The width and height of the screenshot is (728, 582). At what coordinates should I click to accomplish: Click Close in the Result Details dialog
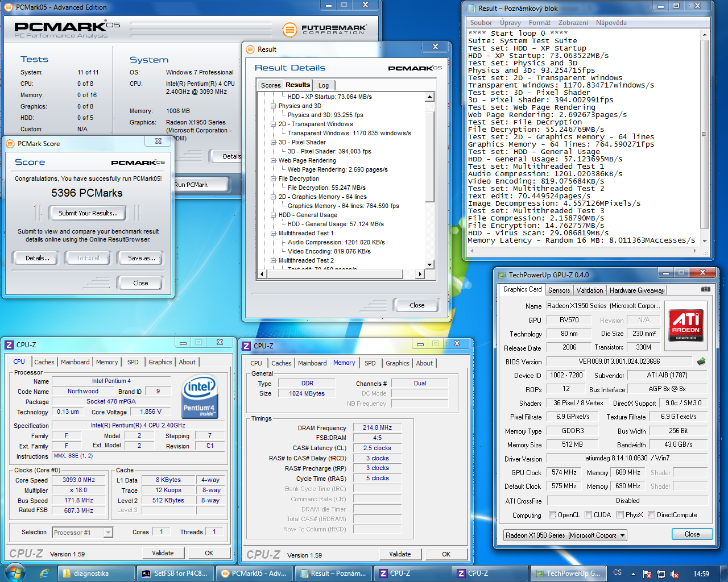[x=417, y=305]
